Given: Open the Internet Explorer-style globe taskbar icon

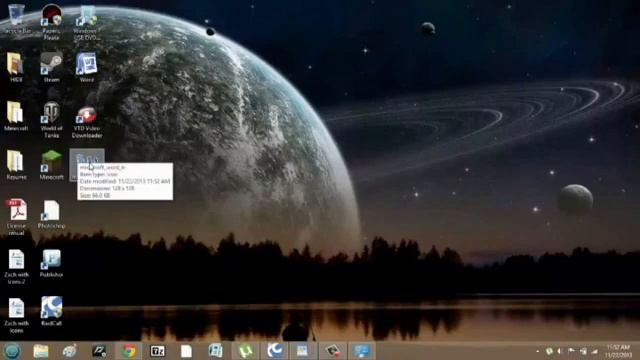Looking at the screenshot, I should (x=70, y=351).
